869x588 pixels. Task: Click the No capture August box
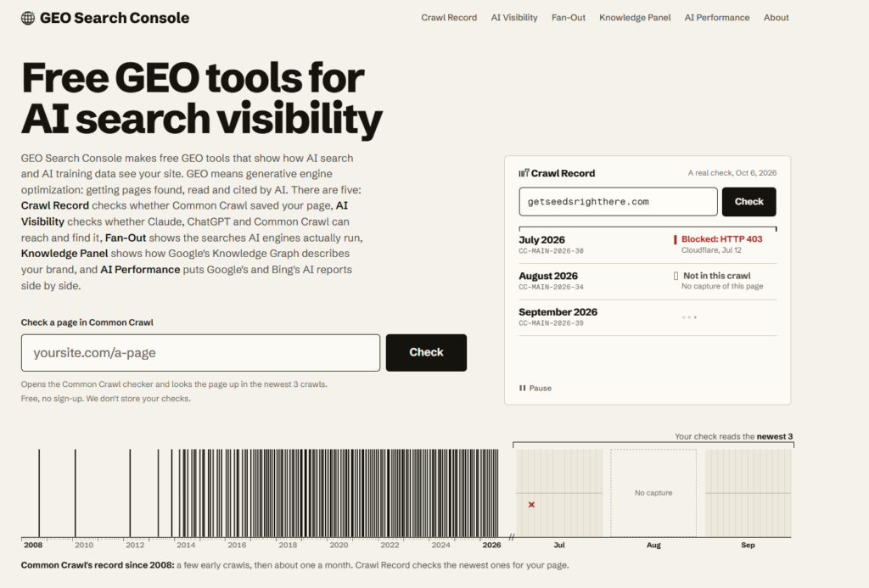tap(653, 493)
